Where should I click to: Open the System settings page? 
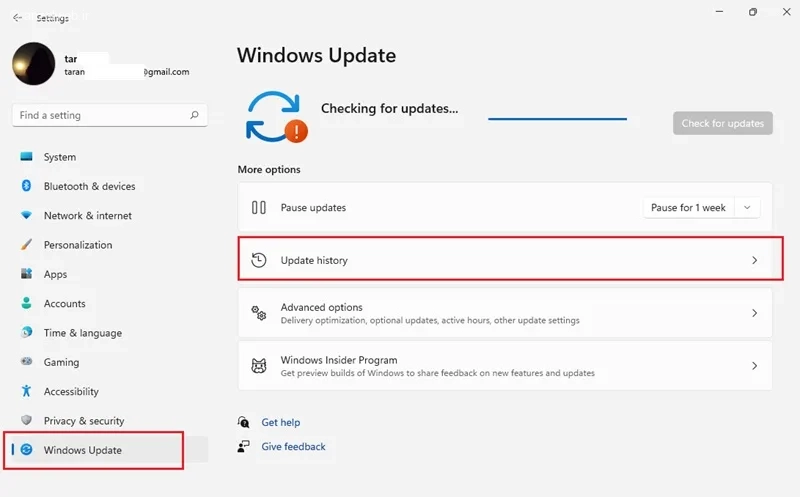(x=110, y=157)
